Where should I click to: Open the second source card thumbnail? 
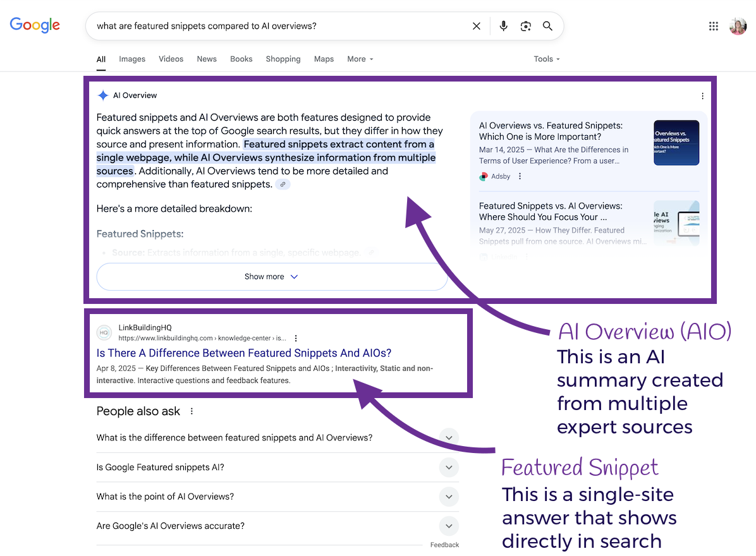coord(676,223)
